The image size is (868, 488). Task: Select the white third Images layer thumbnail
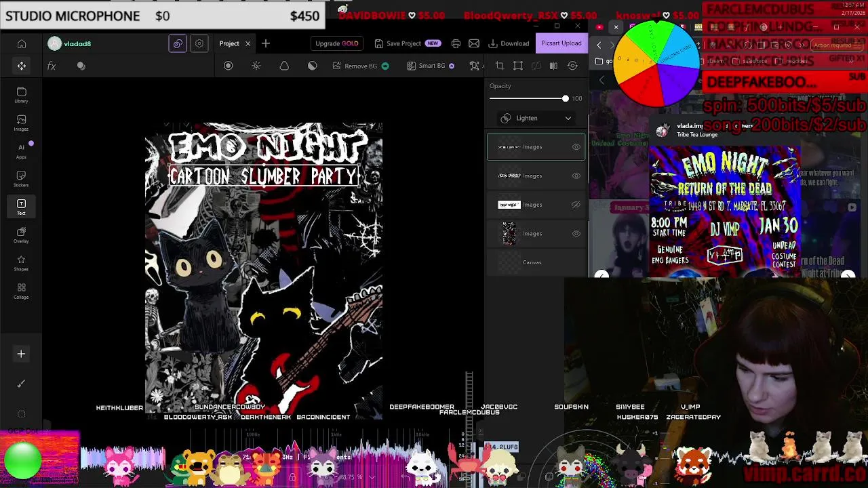[x=509, y=205]
